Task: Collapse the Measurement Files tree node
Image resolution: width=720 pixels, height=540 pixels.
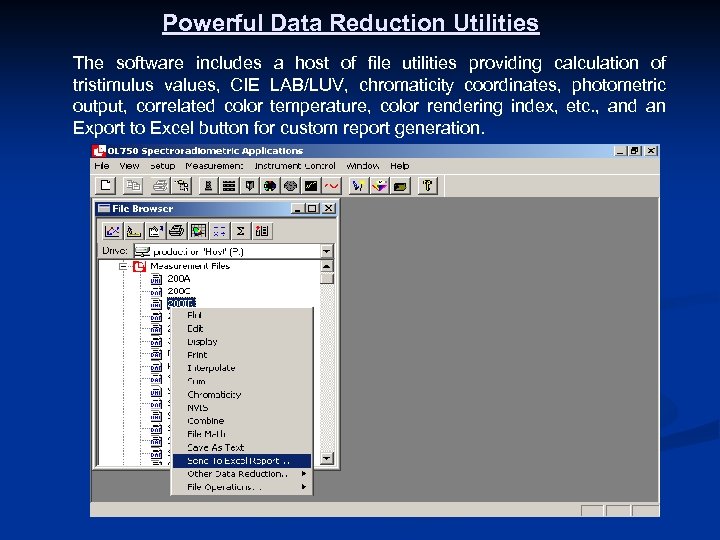Action: (x=123, y=266)
